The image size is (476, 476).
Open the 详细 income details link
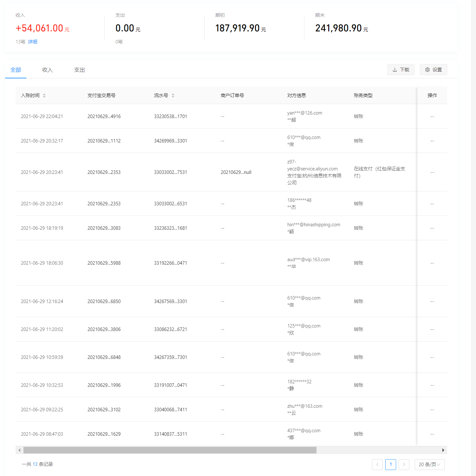click(x=33, y=42)
